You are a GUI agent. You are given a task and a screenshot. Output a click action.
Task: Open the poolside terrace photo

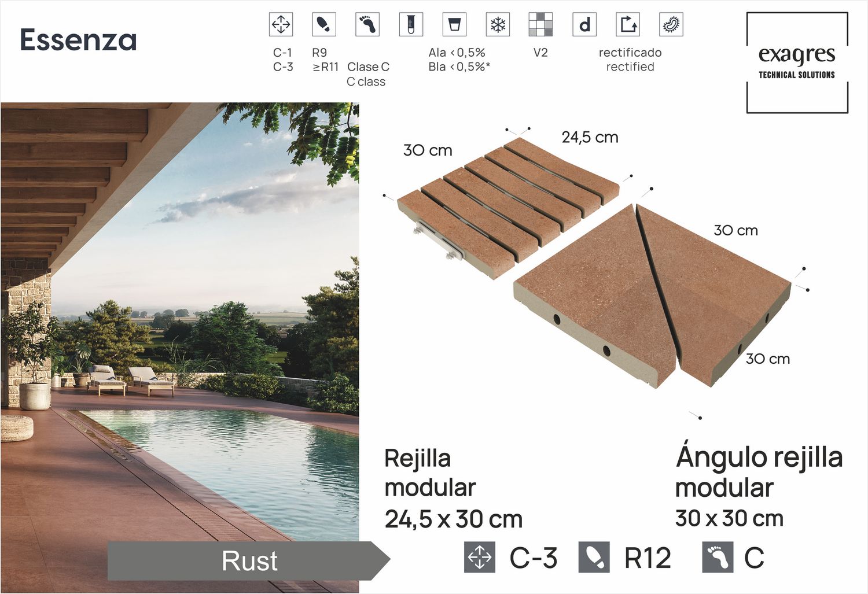(x=179, y=347)
